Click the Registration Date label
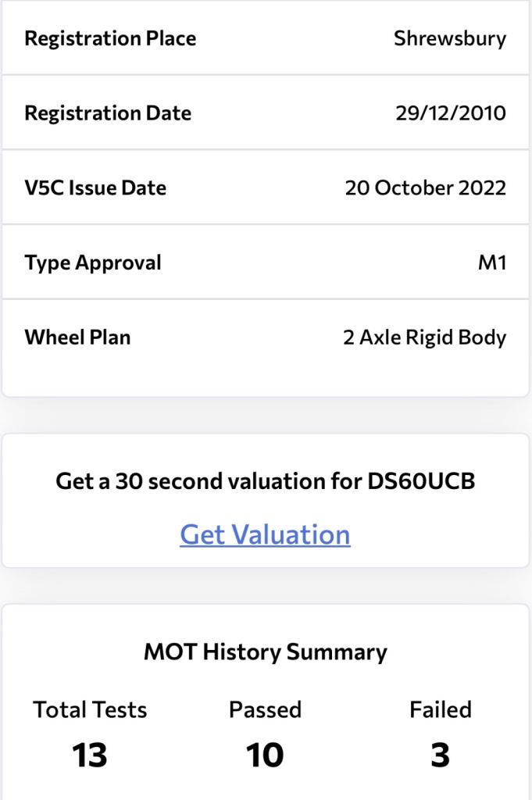532x800 pixels. [108, 113]
